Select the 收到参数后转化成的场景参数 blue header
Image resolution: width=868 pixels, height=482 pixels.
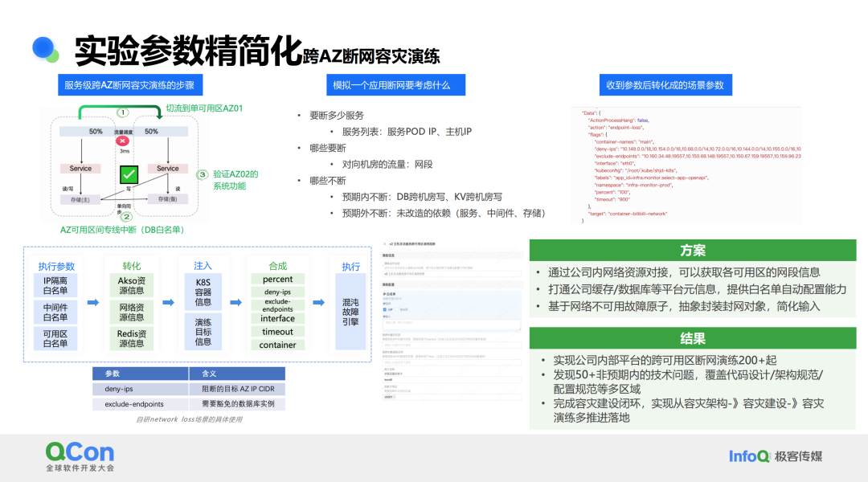click(665, 85)
